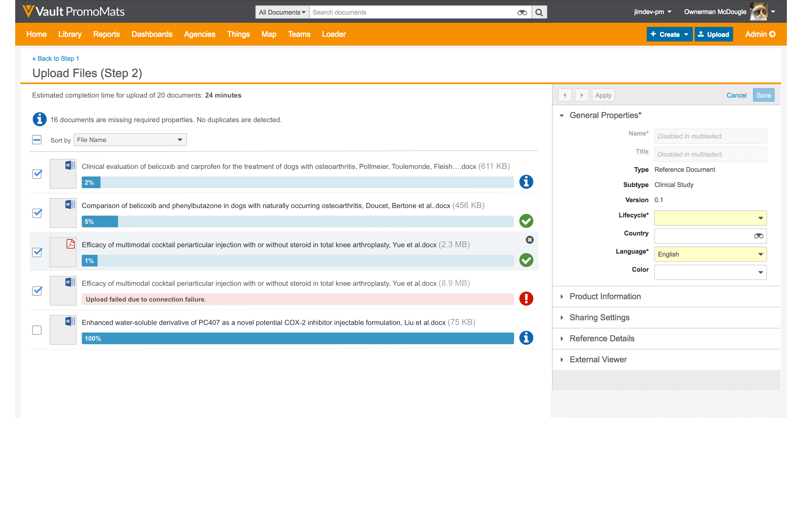This screenshot has height=509, width=812.
Task: Check the Enhanced water-soluble derivative document
Action: [37, 330]
